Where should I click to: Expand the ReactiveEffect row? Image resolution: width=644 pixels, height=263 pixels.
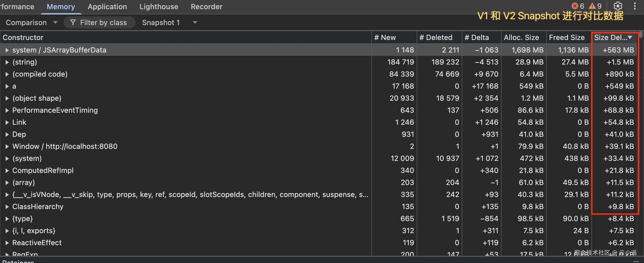tap(7, 243)
